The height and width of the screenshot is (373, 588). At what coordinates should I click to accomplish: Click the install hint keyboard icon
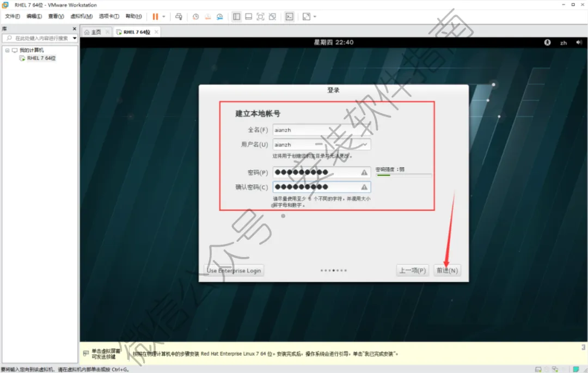(86, 353)
